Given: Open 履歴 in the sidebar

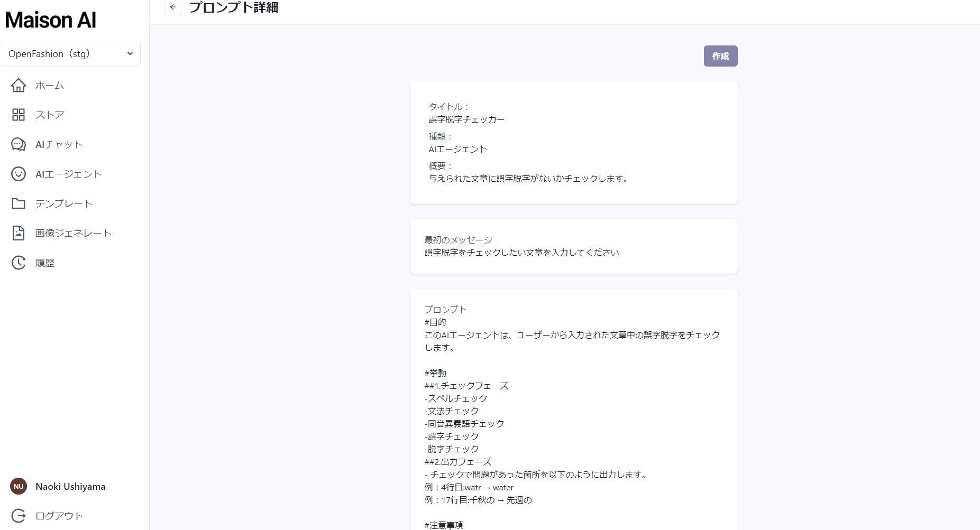Looking at the screenshot, I should 45,263.
